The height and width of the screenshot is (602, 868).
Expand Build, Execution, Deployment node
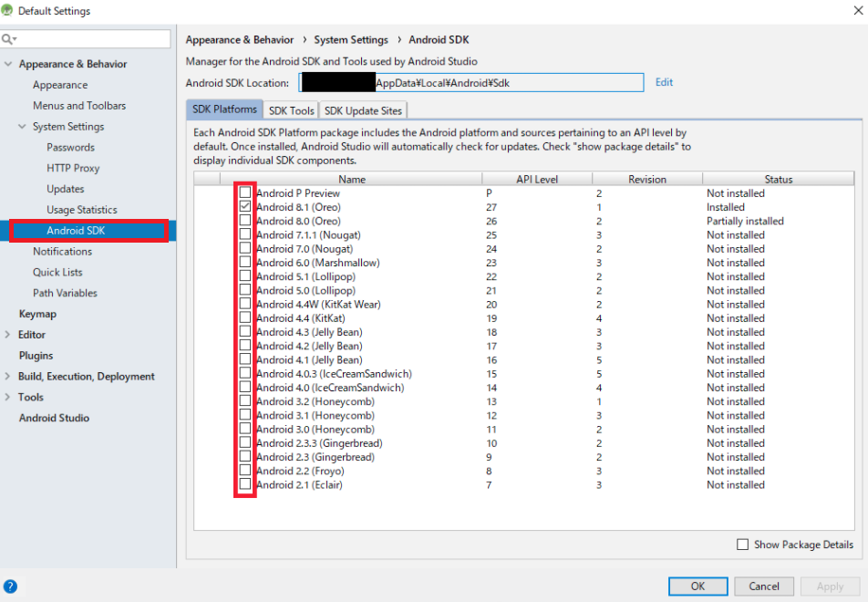tap(7, 376)
